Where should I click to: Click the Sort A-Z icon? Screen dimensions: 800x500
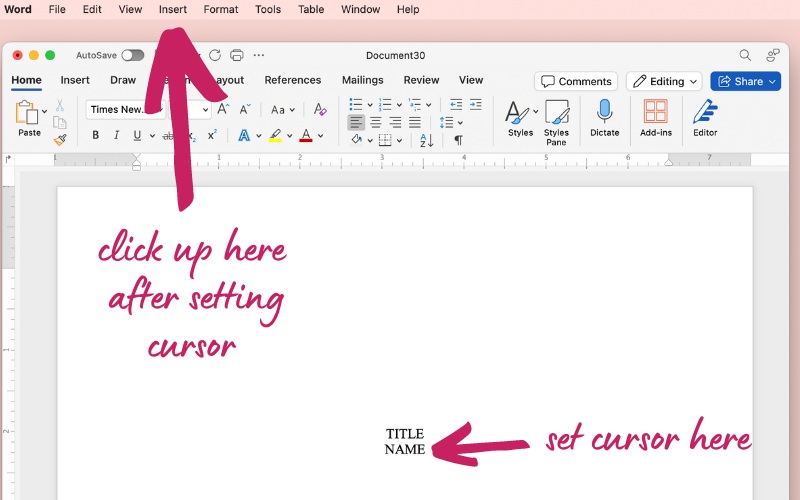tap(427, 140)
